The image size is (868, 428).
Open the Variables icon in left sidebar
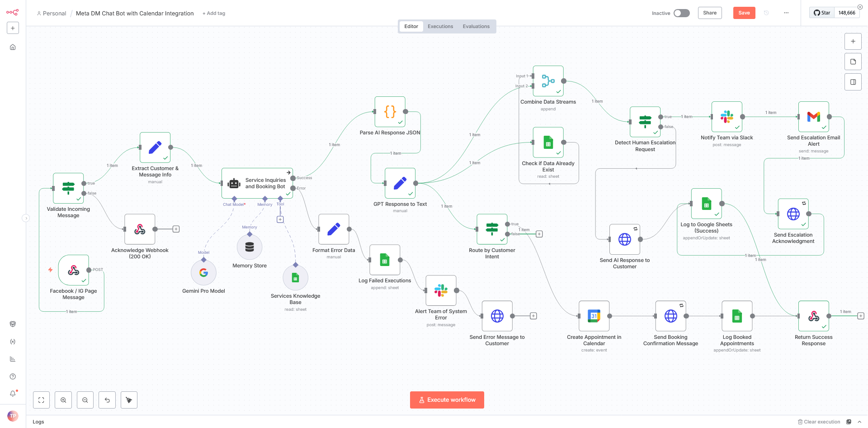coord(13,342)
